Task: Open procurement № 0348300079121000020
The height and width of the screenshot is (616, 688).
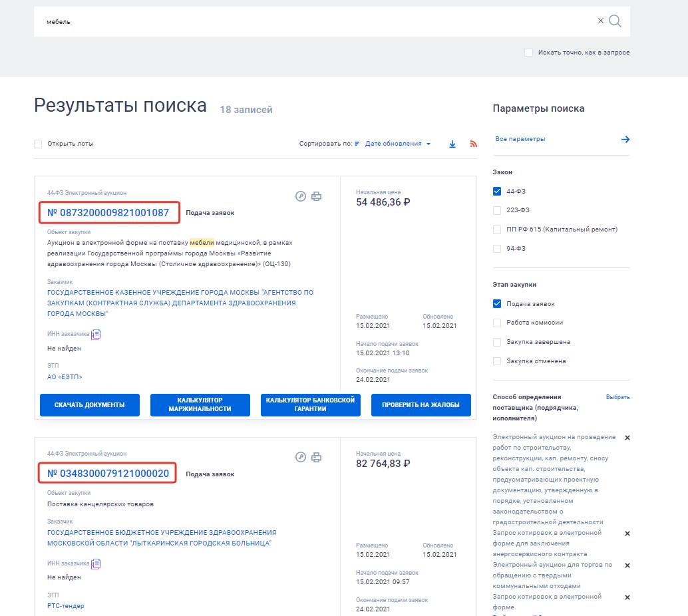Action: coord(108,474)
